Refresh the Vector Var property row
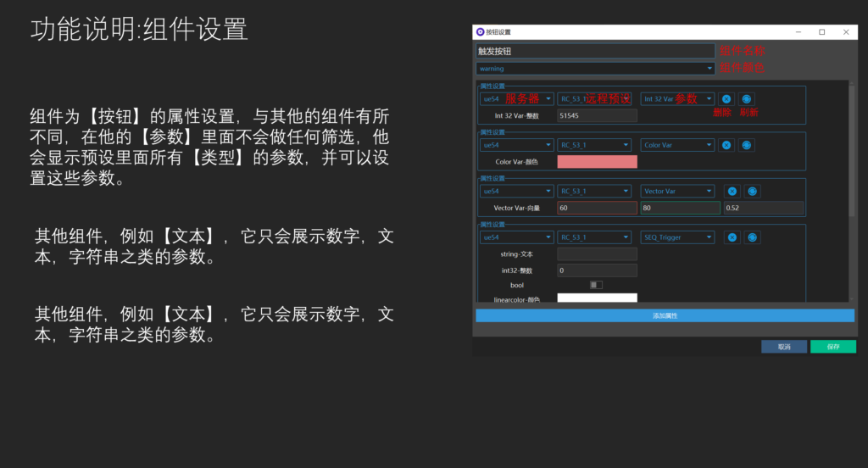The image size is (868, 468). 752,191
